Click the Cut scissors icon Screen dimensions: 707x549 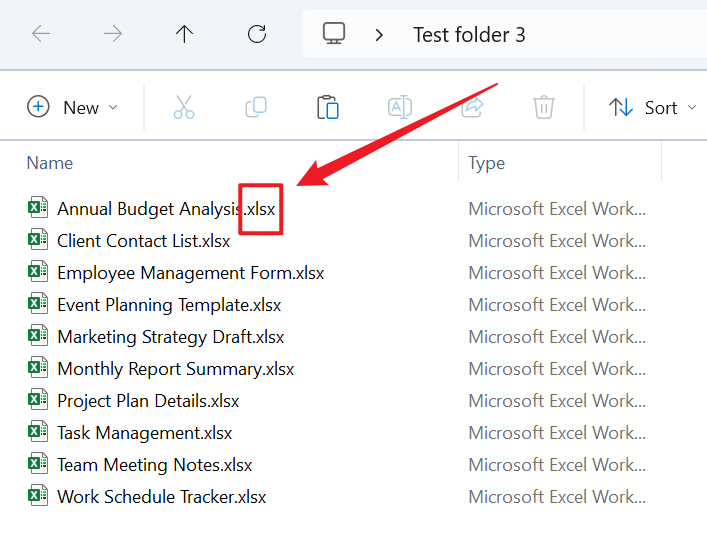[x=184, y=107]
